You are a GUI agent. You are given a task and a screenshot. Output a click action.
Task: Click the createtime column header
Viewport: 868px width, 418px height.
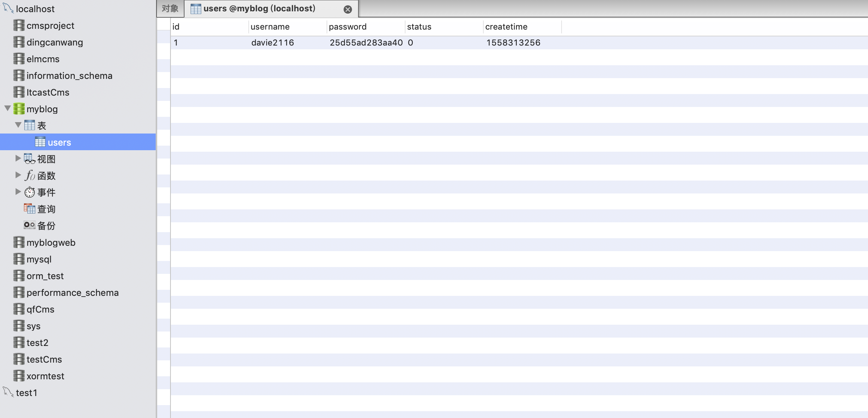point(506,27)
